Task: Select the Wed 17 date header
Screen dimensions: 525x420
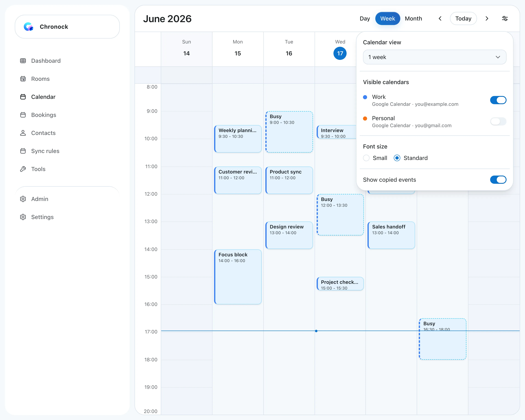Action: pyautogui.click(x=340, y=53)
